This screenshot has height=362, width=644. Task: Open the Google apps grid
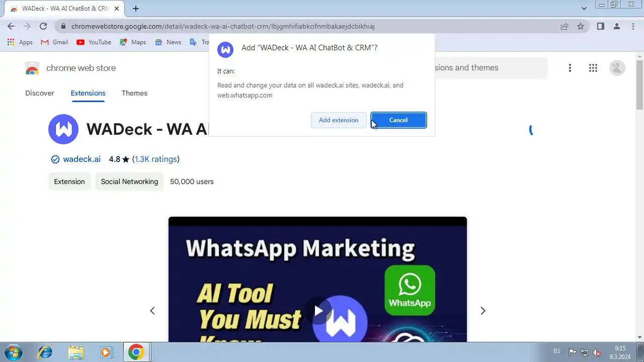point(593,68)
